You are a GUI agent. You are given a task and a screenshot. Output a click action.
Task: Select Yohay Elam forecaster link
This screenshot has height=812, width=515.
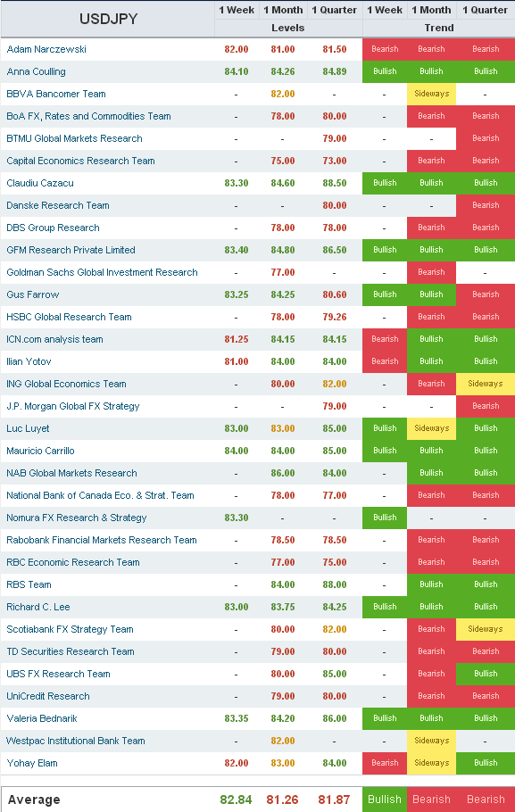(x=32, y=762)
